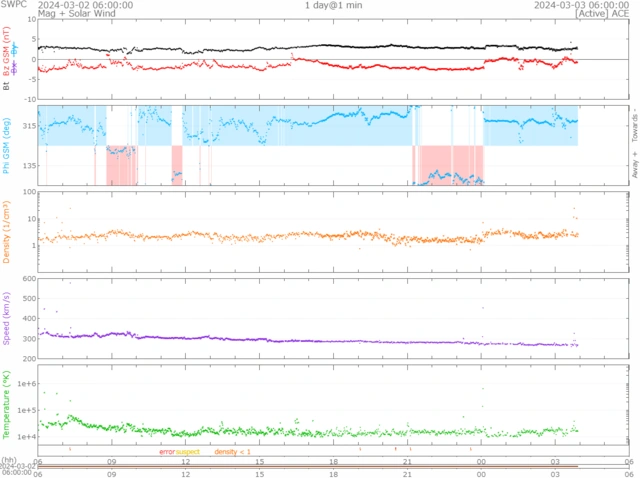Click the '1 day@1 min' time span title

[333, 5]
